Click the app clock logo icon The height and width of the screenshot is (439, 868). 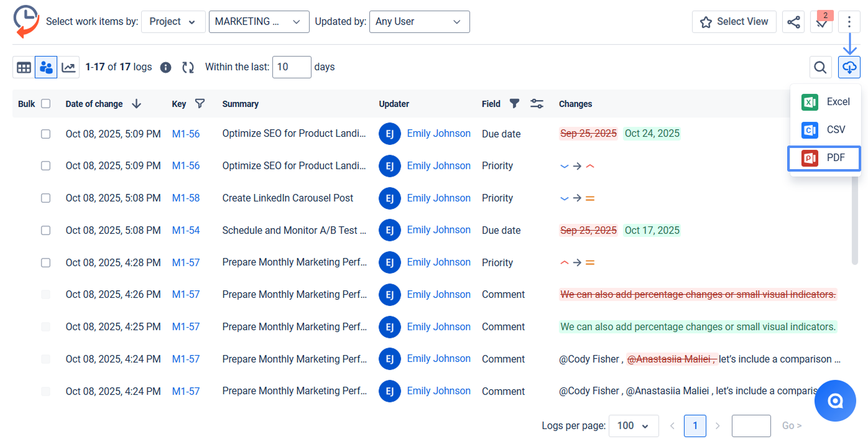[26, 21]
